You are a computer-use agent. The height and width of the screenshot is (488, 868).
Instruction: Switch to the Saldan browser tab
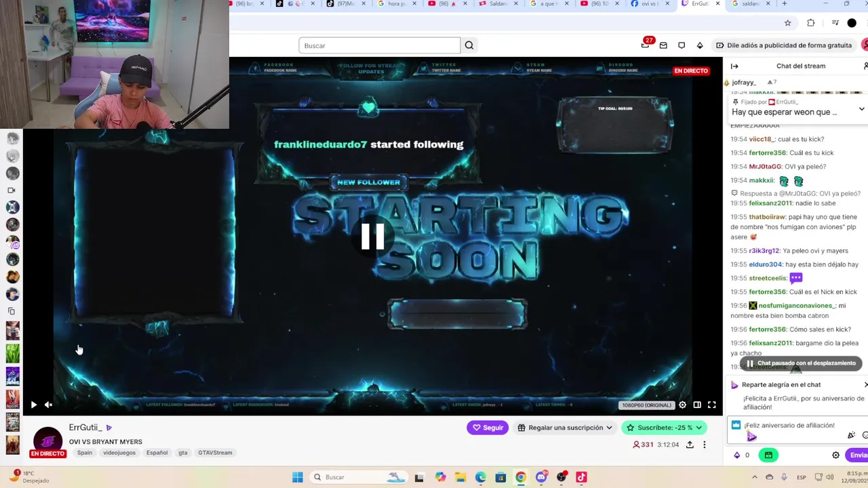click(x=498, y=4)
